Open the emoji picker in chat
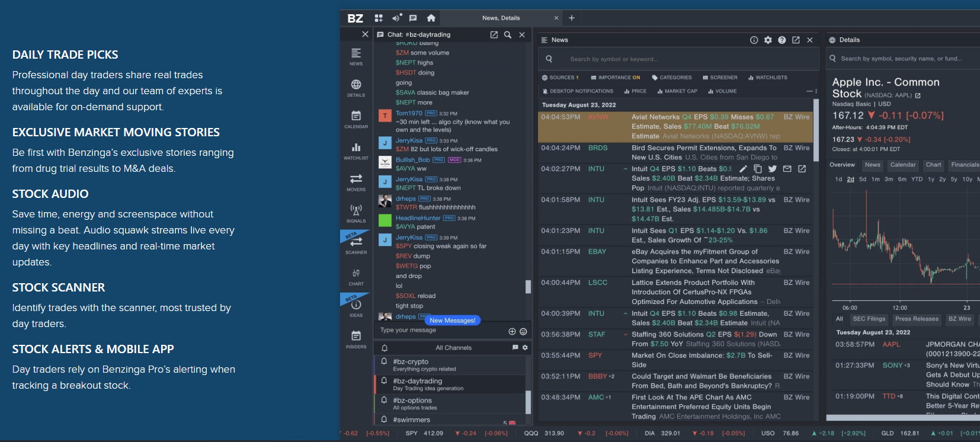Image resolution: width=980 pixels, height=442 pixels. pos(523,331)
